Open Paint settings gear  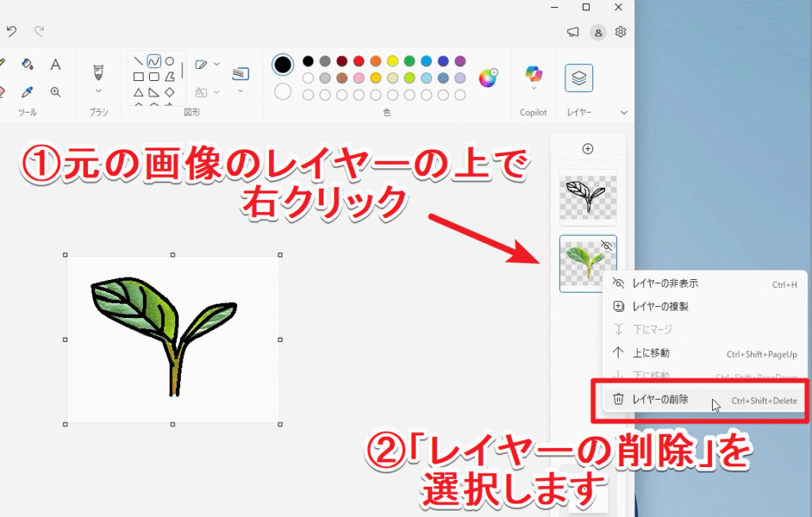tap(620, 33)
